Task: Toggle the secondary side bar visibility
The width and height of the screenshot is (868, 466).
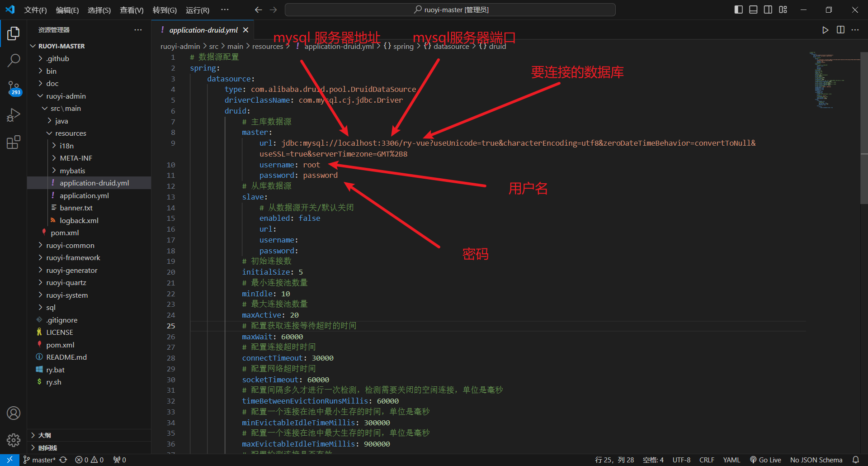Action: (768, 10)
